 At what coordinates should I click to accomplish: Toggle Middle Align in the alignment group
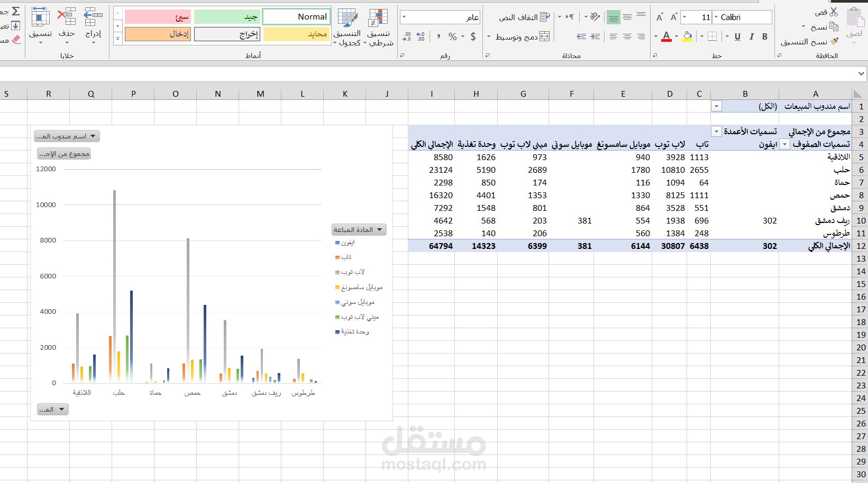(x=627, y=17)
